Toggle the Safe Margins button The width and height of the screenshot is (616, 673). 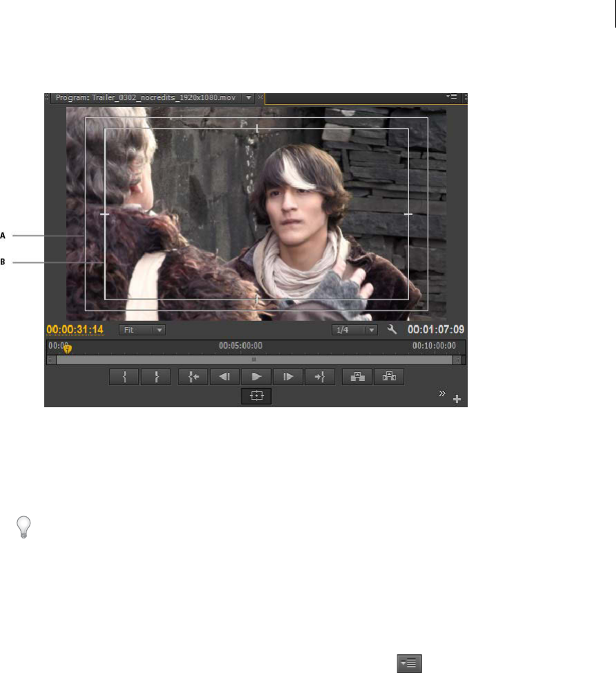pos(256,396)
